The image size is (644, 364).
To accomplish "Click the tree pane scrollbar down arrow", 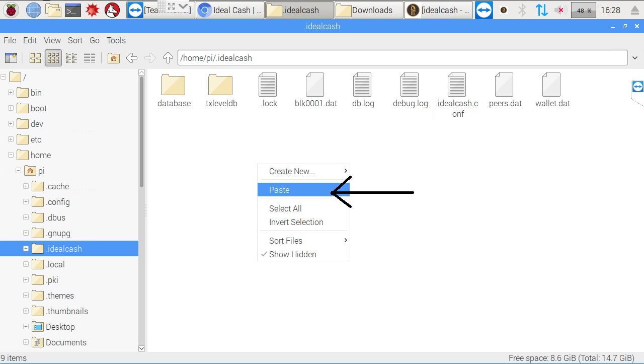I will pyautogui.click(x=141, y=348).
